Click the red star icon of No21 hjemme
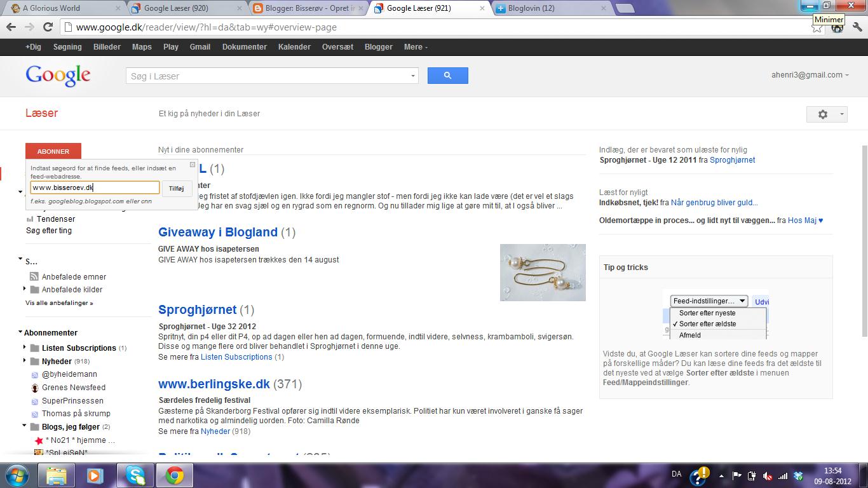The image size is (868, 488). [39, 440]
